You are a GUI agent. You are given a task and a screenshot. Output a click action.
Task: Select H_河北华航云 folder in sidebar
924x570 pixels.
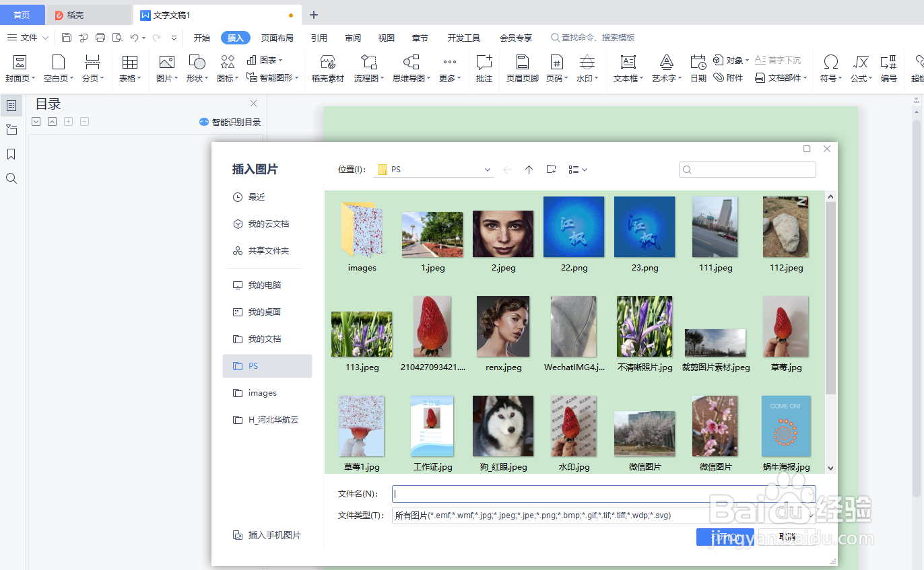267,420
